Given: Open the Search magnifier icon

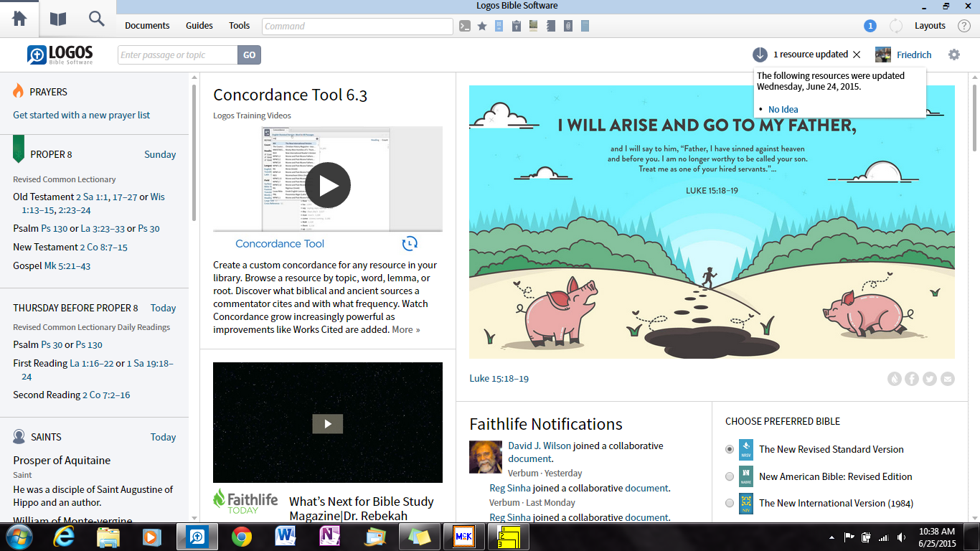Looking at the screenshot, I should pos(97,19).
